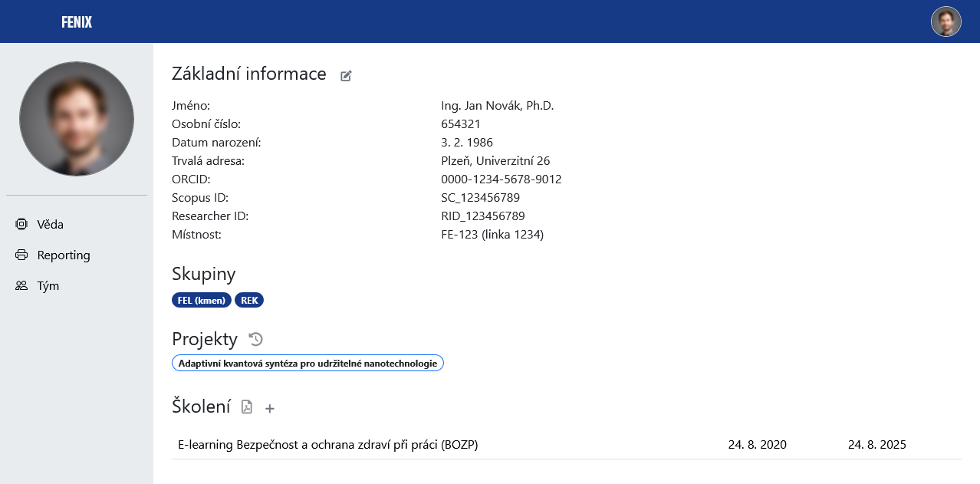980x484 pixels.
Task: Click the Scopus ID: label
Action: [200, 198]
